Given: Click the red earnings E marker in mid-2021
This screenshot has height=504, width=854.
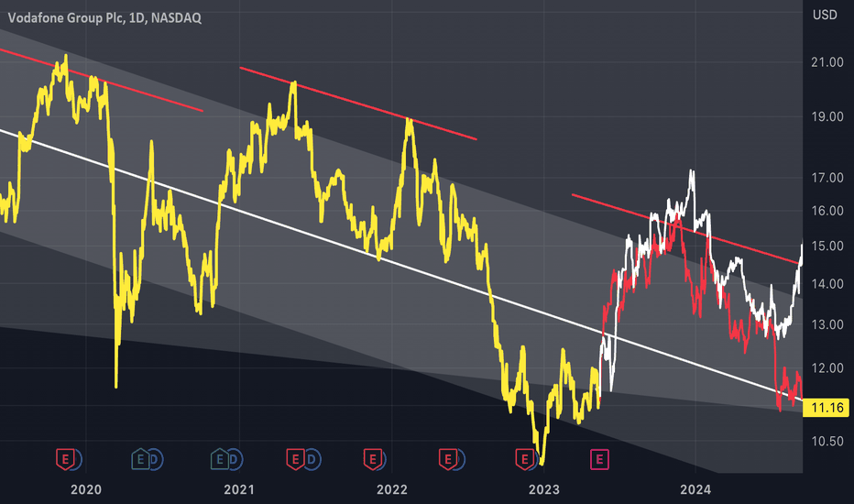Looking at the screenshot, I should (296, 459).
